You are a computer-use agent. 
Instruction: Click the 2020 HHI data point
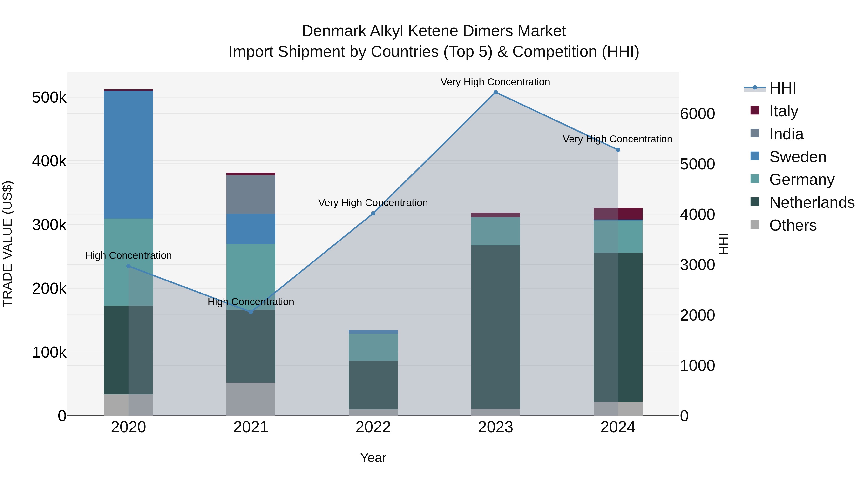coord(128,266)
